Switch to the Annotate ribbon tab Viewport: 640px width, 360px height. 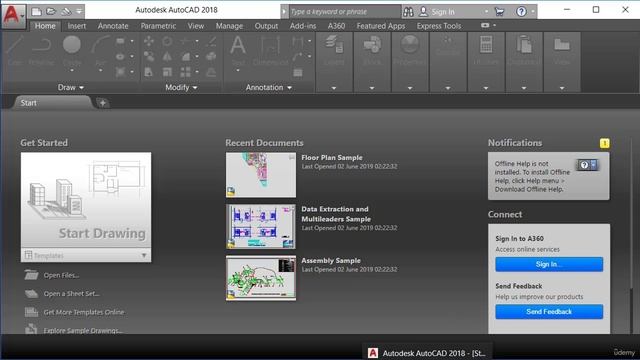113,26
